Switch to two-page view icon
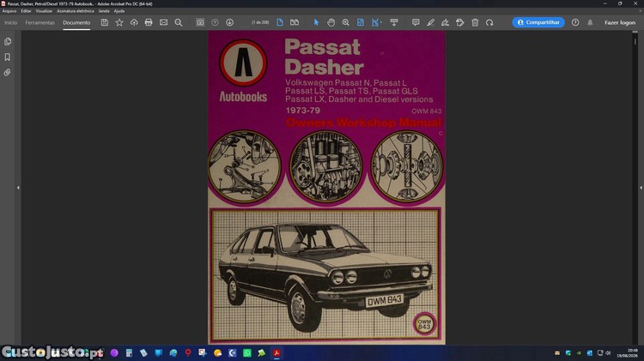 [295, 22]
